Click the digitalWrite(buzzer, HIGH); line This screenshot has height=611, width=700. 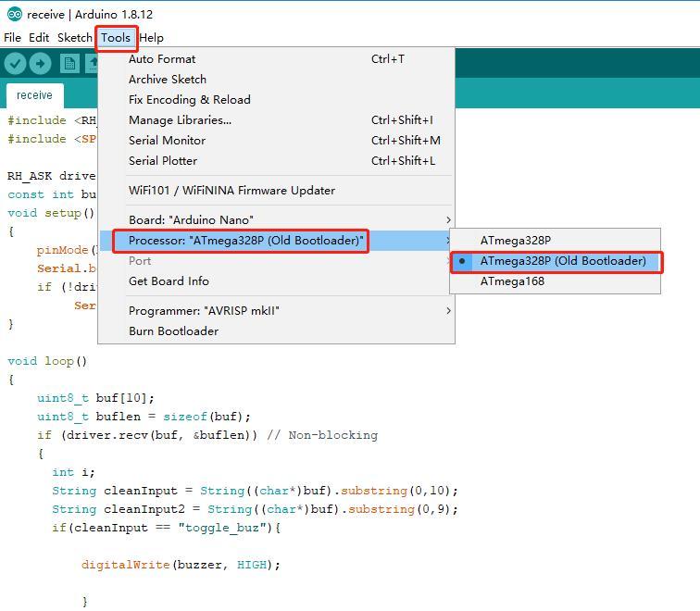pyautogui.click(x=181, y=565)
